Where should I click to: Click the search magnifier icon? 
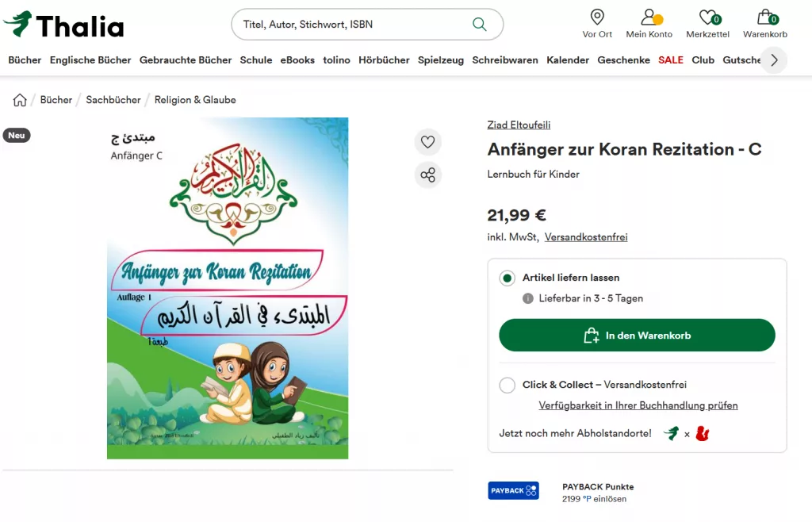[x=479, y=25]
